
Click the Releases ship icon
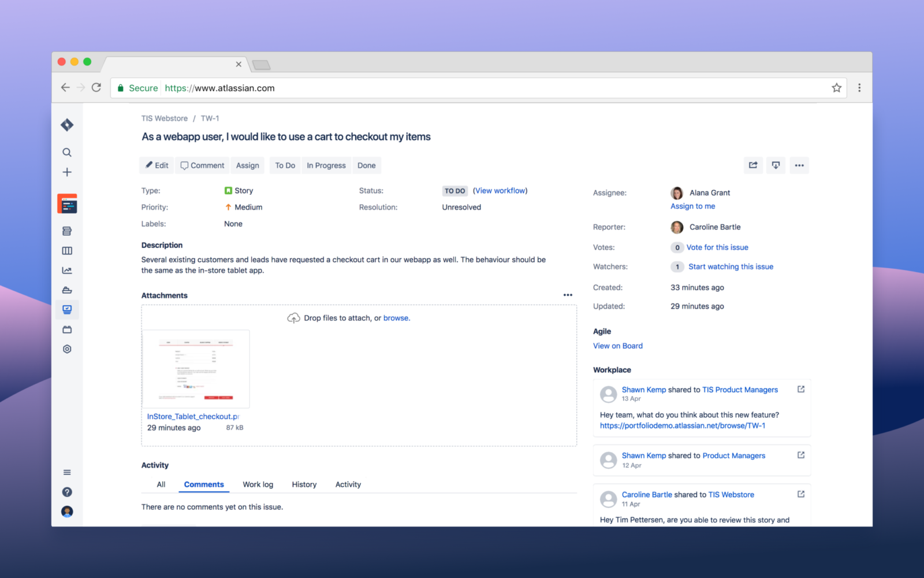point(67,290)
